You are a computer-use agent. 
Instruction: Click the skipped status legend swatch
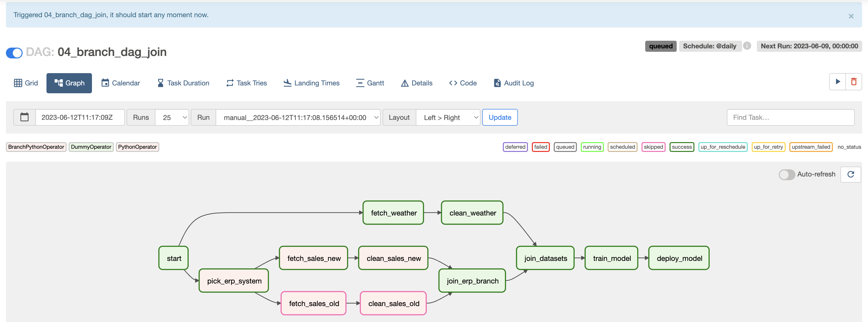point(653,147)
